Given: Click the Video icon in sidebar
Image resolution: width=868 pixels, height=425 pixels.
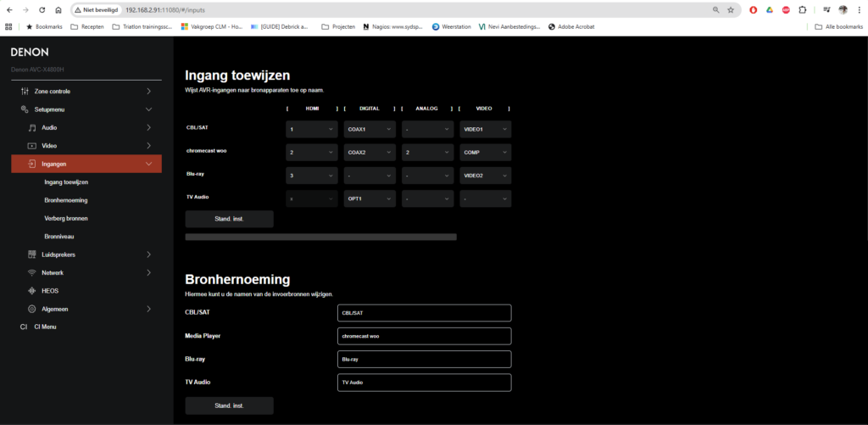Looking at the screenshot, I should [32, 146].
